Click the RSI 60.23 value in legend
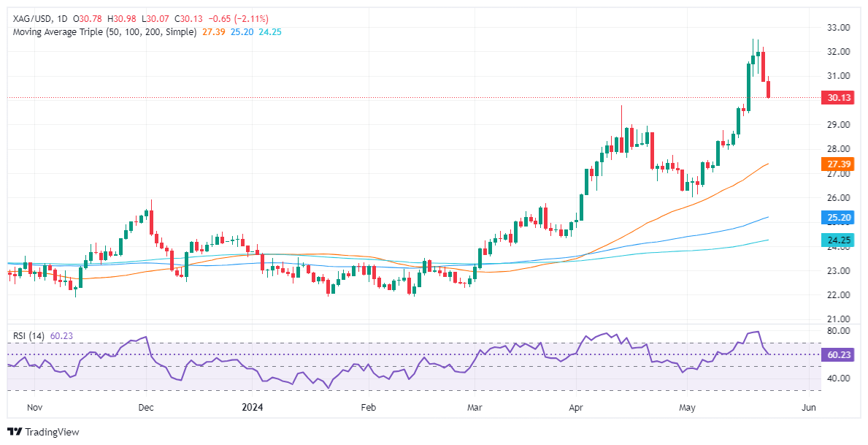The image size is (868, 445). [x=61, y=336]
